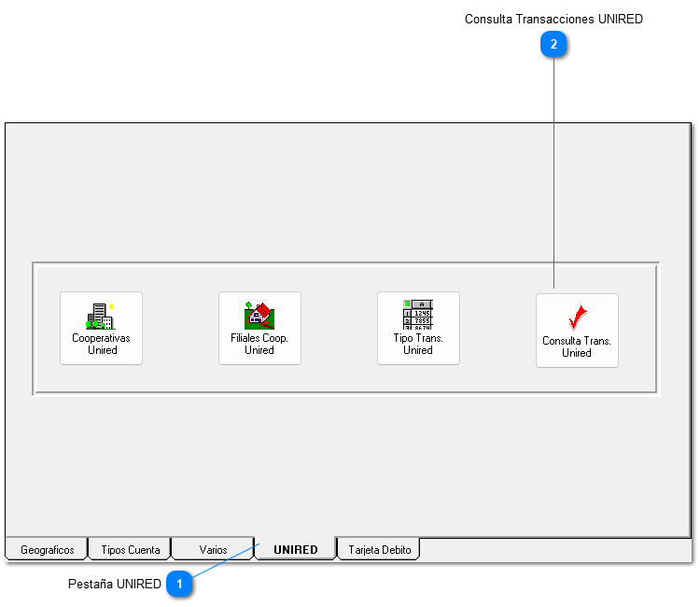Image resolution: width=700 pixels, height=607 pixels.
Task: Select the UNIRED tab
Action: tap(295, 550)
